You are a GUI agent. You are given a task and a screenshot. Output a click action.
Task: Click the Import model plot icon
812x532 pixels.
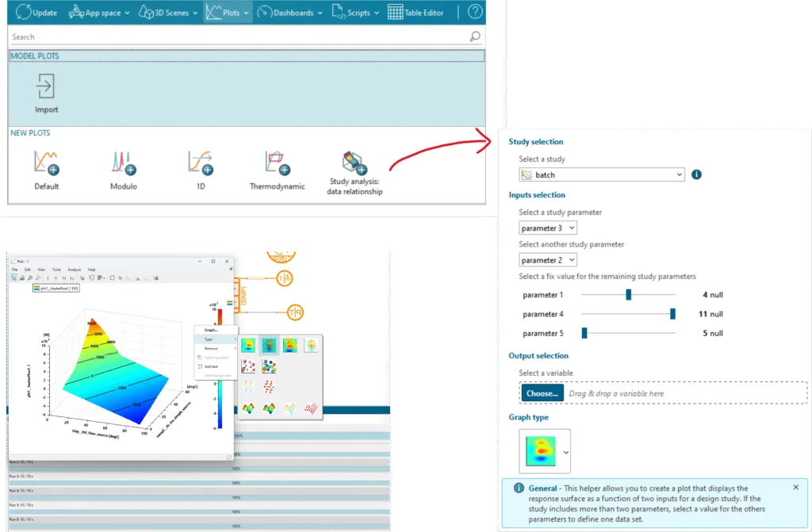46,86
